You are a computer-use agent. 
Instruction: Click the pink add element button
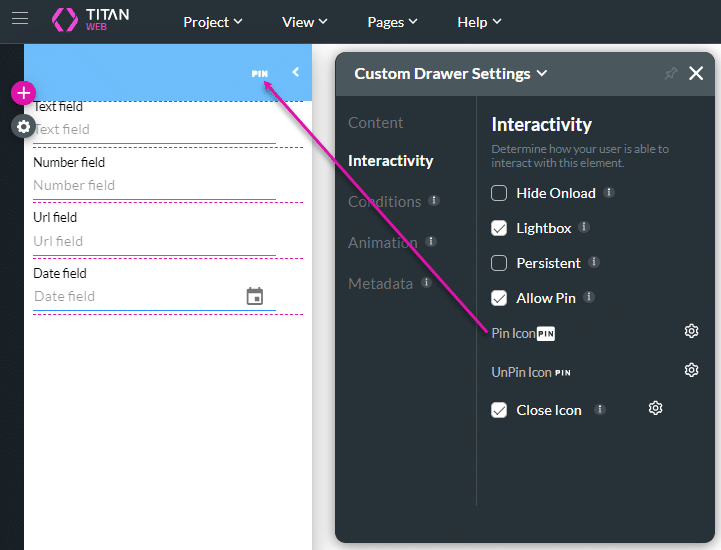click(x=23, y=93)
